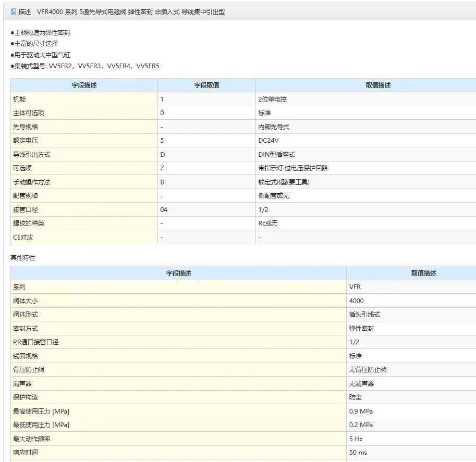Select the Rc或无 description cell
476x462 pixels.
click(366, 223)
